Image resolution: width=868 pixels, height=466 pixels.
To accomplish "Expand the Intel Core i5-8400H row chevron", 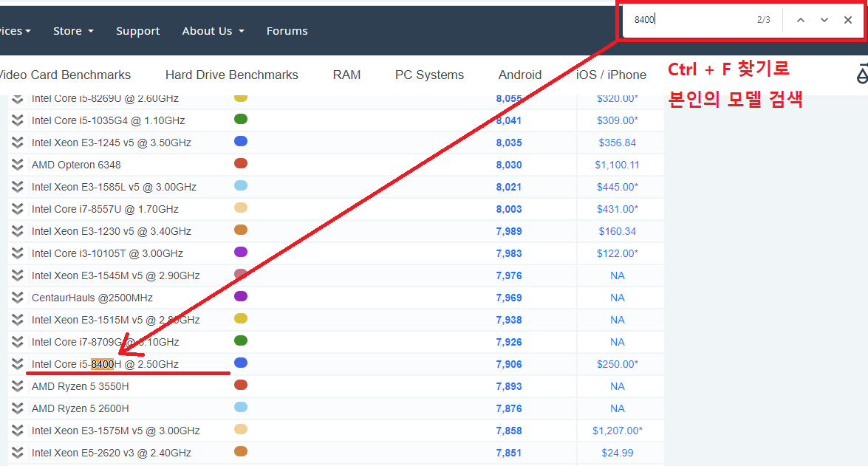I will [18, 363].
